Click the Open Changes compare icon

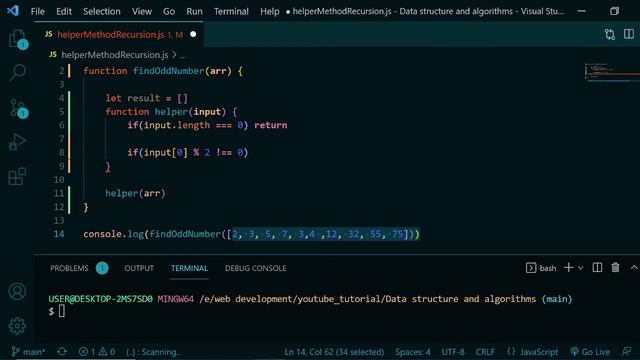610,34
